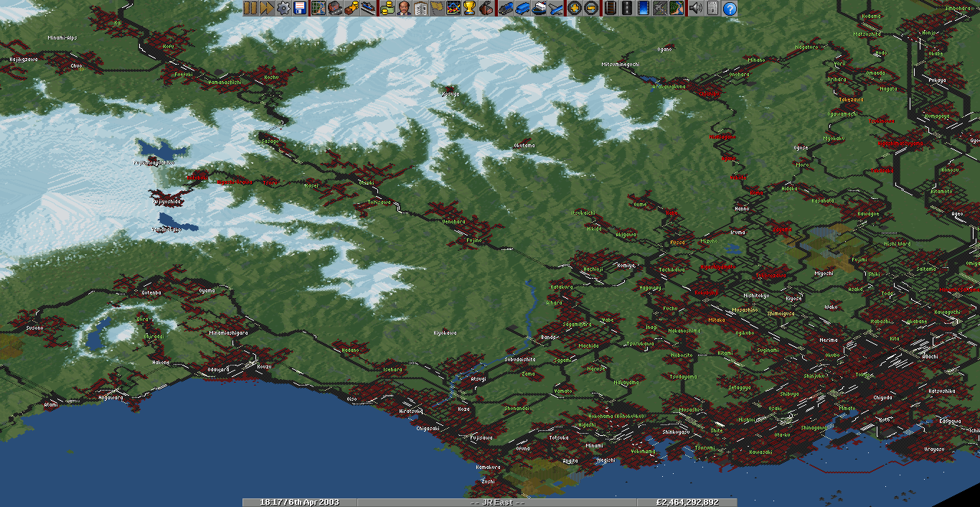Show the list of road vehicles
The image size is (980, 507).
tap(523, 9)
